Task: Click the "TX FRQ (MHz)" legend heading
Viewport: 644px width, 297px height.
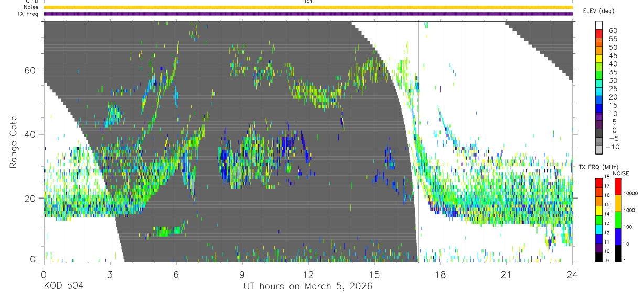Action: (x=598, y=167)
